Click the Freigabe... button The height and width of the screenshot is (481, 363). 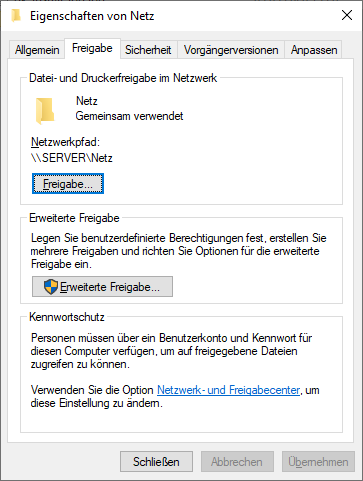68,184
